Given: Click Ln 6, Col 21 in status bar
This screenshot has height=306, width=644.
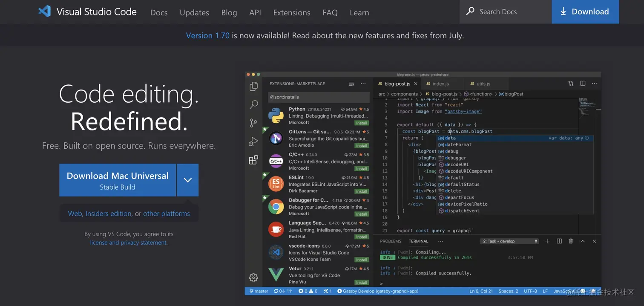Looking at the screenshot, I should point(481,291).
